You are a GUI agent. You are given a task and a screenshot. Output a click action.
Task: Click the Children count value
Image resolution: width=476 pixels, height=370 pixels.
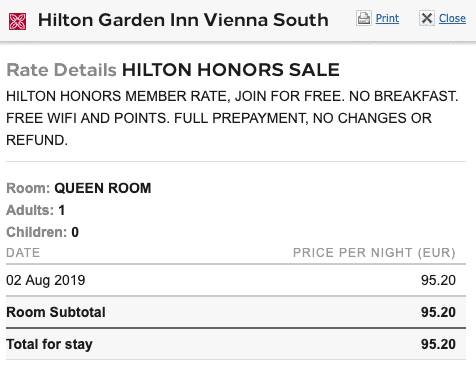pyautogui.click(x=75, y=232)
